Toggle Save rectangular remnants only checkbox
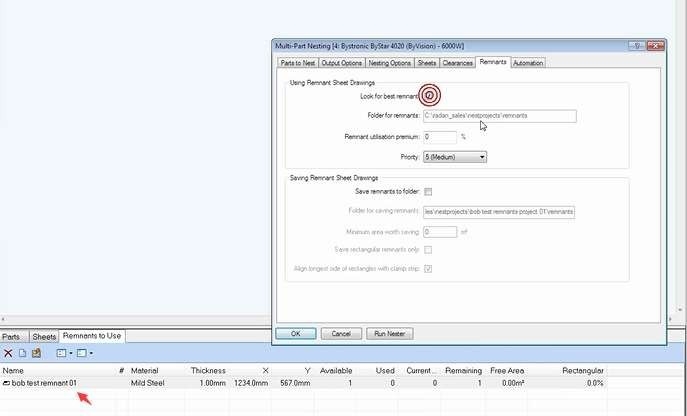Viewport: 687px width, 416px height. 428,249
